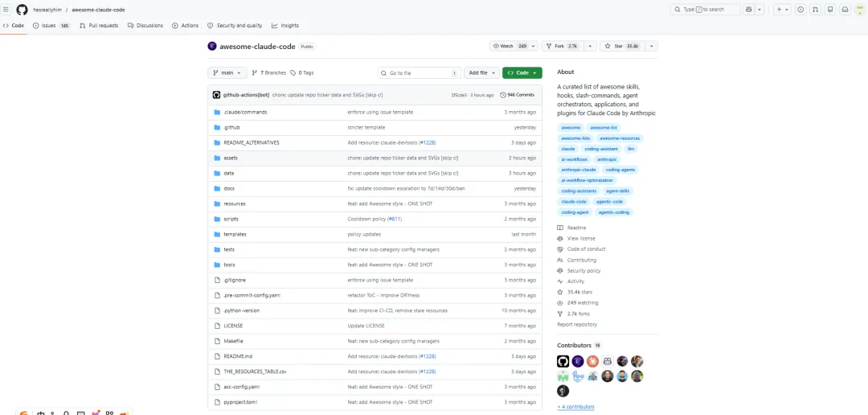Star the repository with Star 35.4k button
The height and width of the screenshot is (415, 868).
622,46
